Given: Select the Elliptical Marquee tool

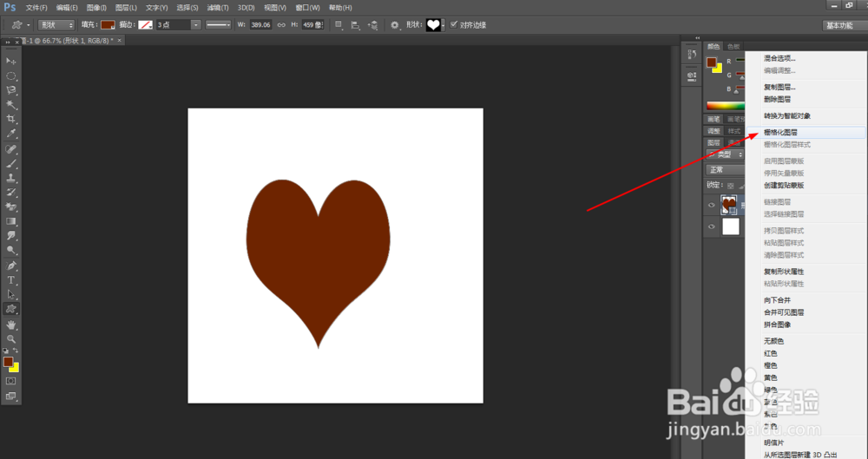Looking at the screenshot, I should [x=11, y=75].
